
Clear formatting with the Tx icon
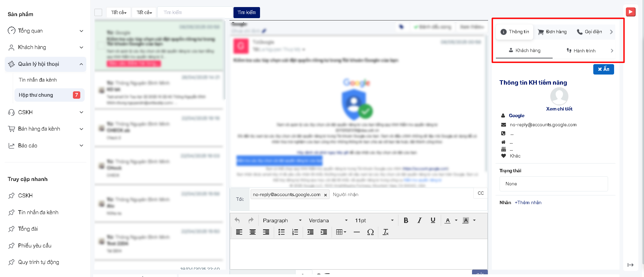pos(385,232)
